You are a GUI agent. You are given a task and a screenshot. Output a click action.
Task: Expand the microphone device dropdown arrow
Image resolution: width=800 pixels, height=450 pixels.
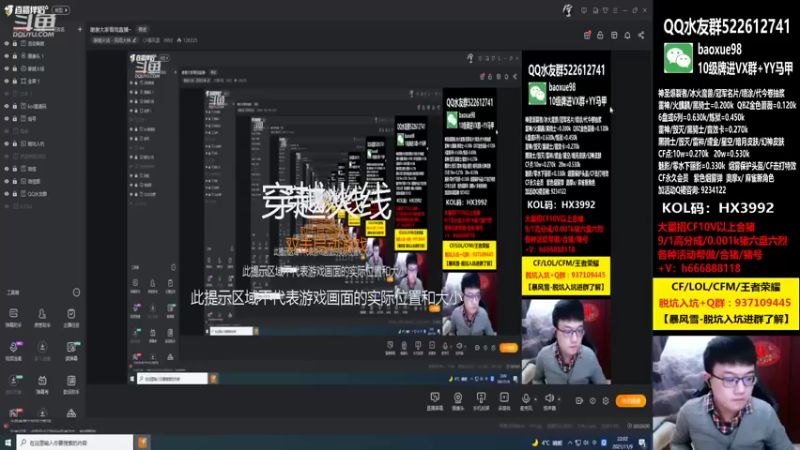click(x=535, y=399)
